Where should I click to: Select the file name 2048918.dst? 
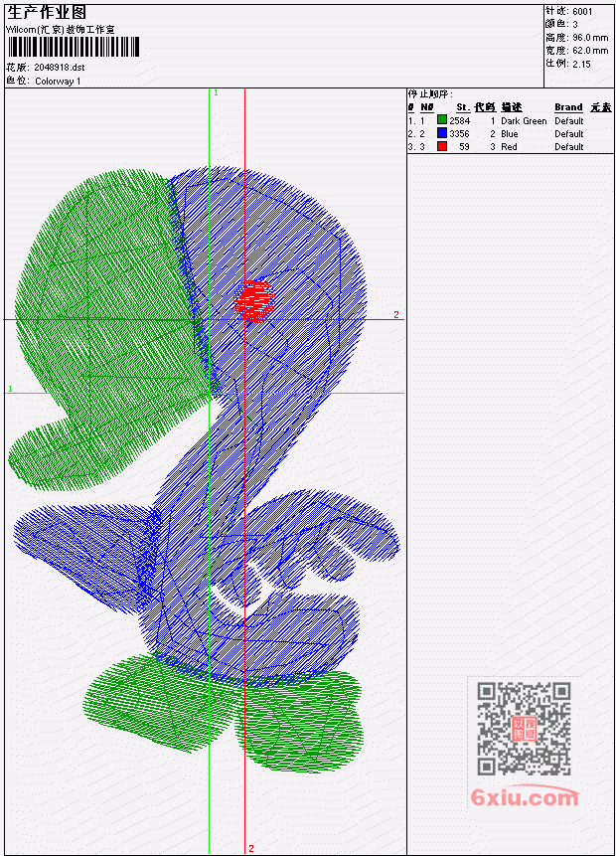[x=60, y=68]
